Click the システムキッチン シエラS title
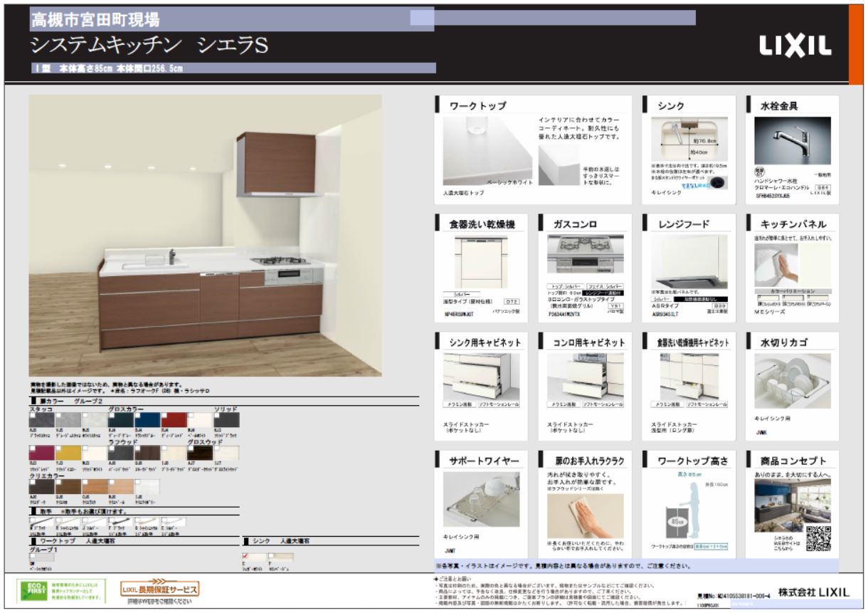The width and height of the screenshot is (868, 613). coord(149,46)
